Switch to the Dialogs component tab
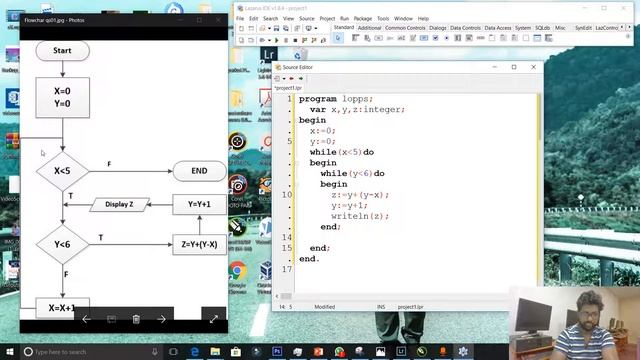The width and height of the screenshot is (640, 360). click(x=438, y=28)
